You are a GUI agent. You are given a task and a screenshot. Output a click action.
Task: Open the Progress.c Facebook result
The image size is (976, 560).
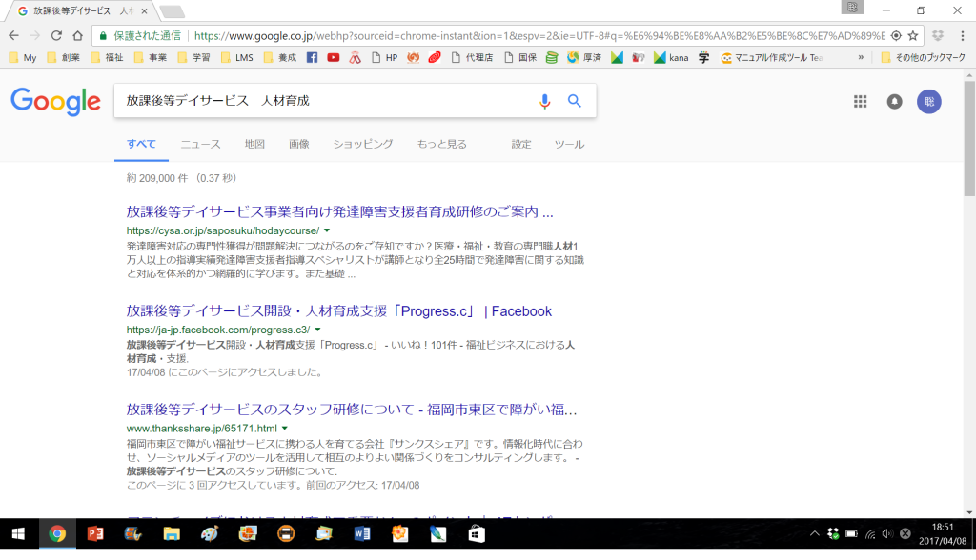(x=339, y=311)
